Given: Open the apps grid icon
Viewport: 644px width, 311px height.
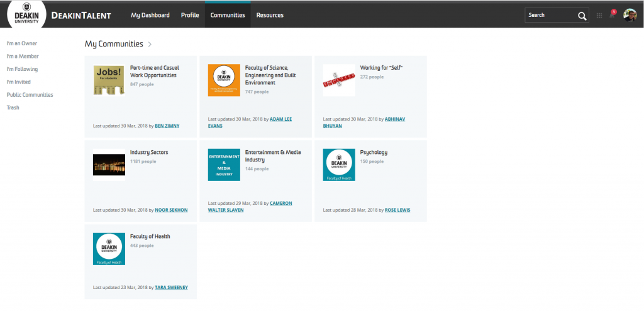Looking at the screenshot, I should (x=599, y=15).
